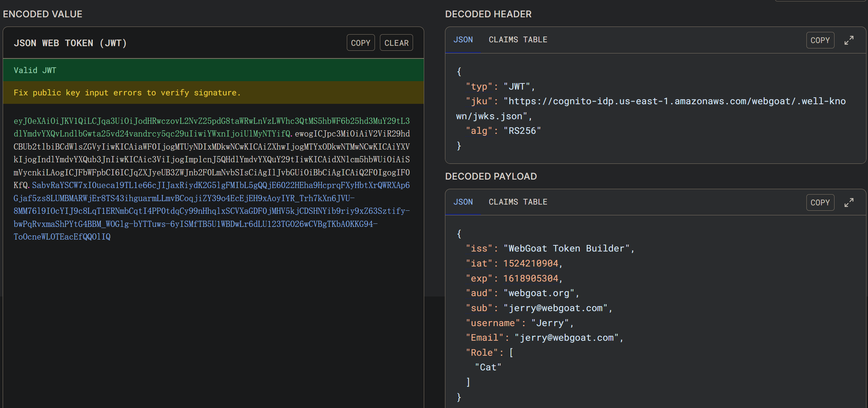Click the "RS256" algorithm value

point(522,131)
